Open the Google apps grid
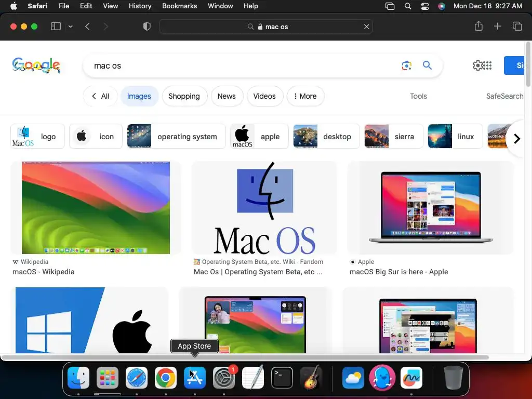532x399 pixels. coord(487,65)
